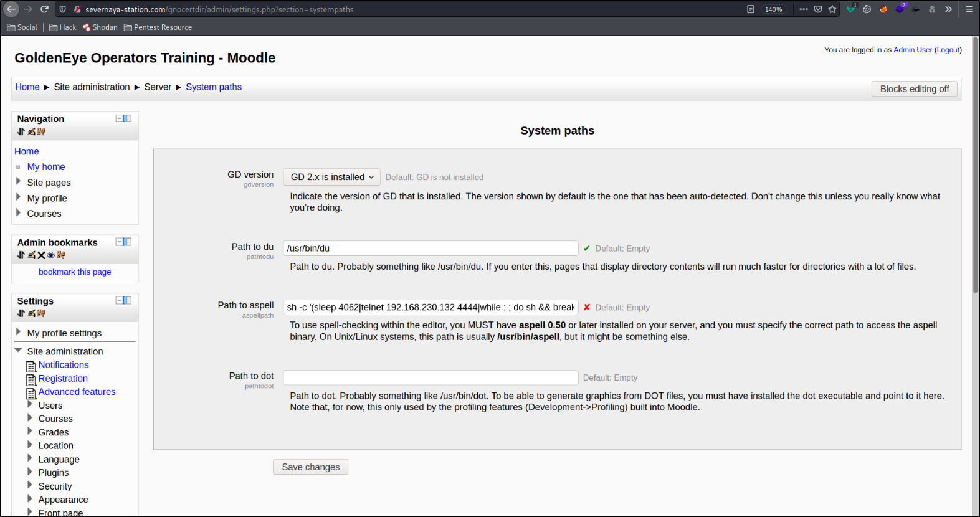This screenshot has width=980, height=517.
Task: Toggle Blocks editing off button
Action: point(914,89)
